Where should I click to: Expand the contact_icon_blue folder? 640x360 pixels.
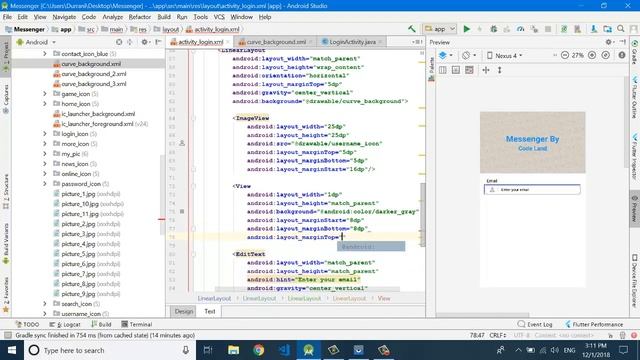coord(45,54)
